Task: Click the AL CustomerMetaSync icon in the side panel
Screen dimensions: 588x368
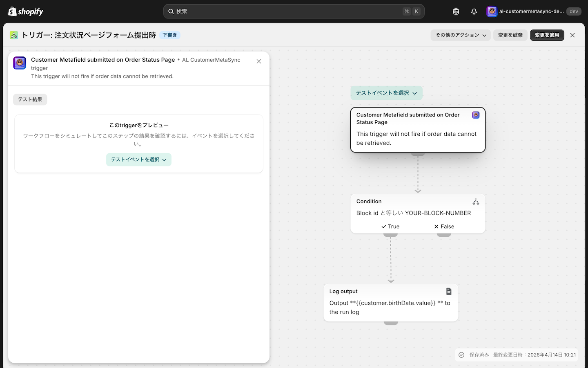Action: (x=20, y=63)
